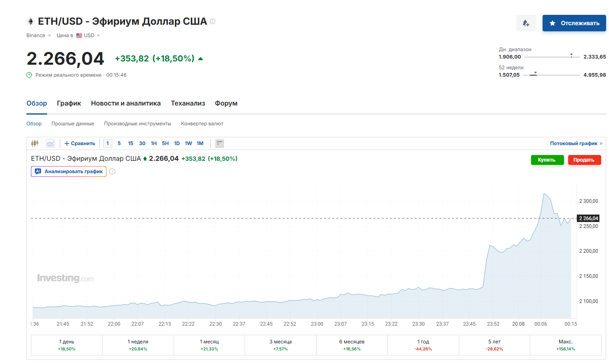609x364 pixels.
Task: Select the 5 лет period
Action: pos(494,345)
